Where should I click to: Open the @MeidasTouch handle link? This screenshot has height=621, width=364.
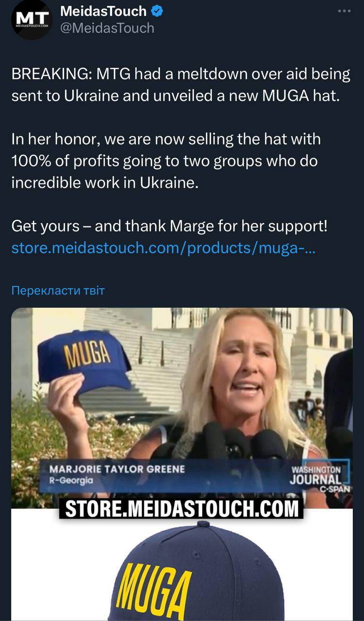[107, 28]
